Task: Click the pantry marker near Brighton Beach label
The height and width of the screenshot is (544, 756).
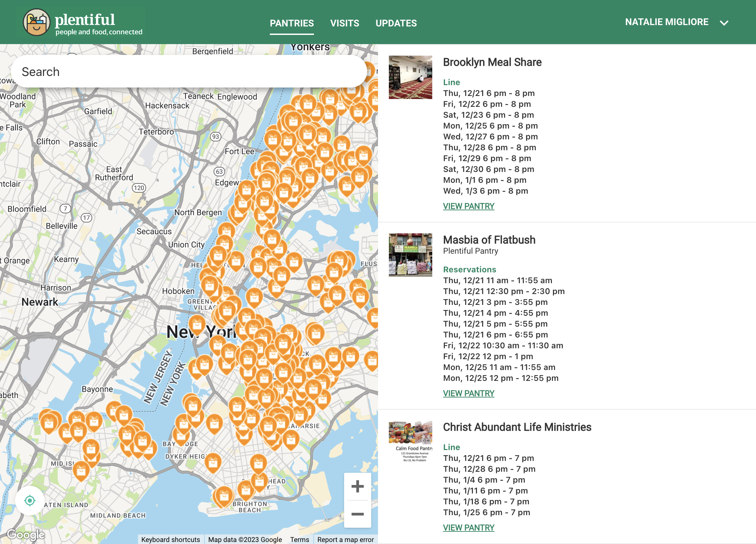Action: (x=246, y=490)
